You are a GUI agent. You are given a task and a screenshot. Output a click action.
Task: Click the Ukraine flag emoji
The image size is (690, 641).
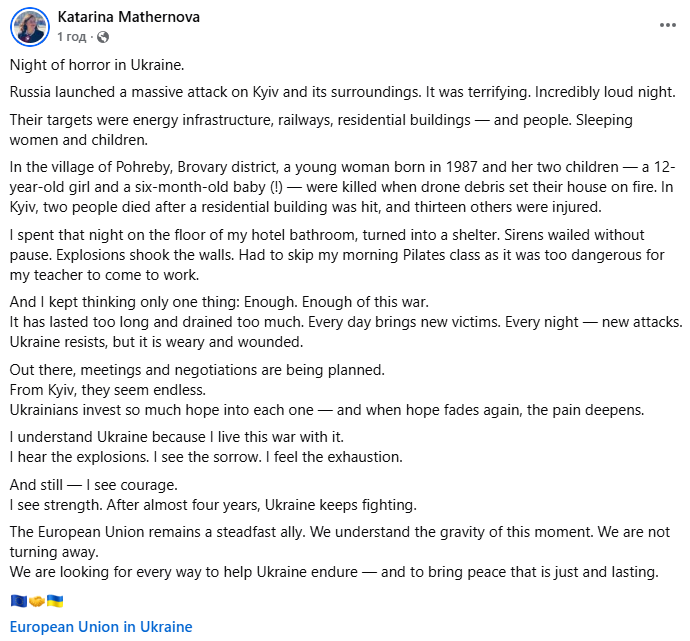click(54, 601)
